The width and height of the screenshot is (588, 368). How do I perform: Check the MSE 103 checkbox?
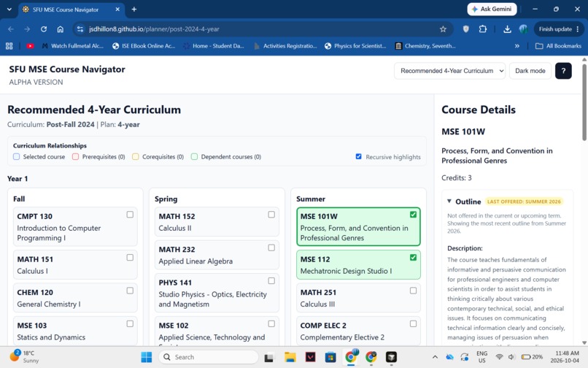[130, 323]
